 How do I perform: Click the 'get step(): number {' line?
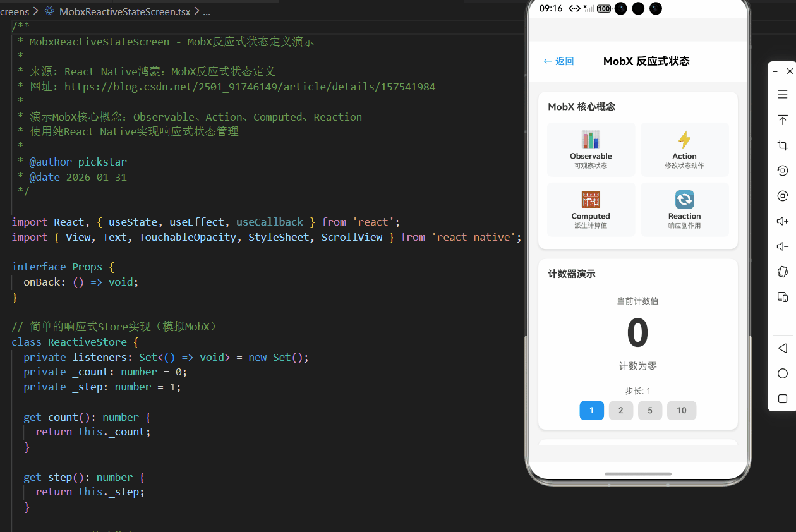[84, 477]
